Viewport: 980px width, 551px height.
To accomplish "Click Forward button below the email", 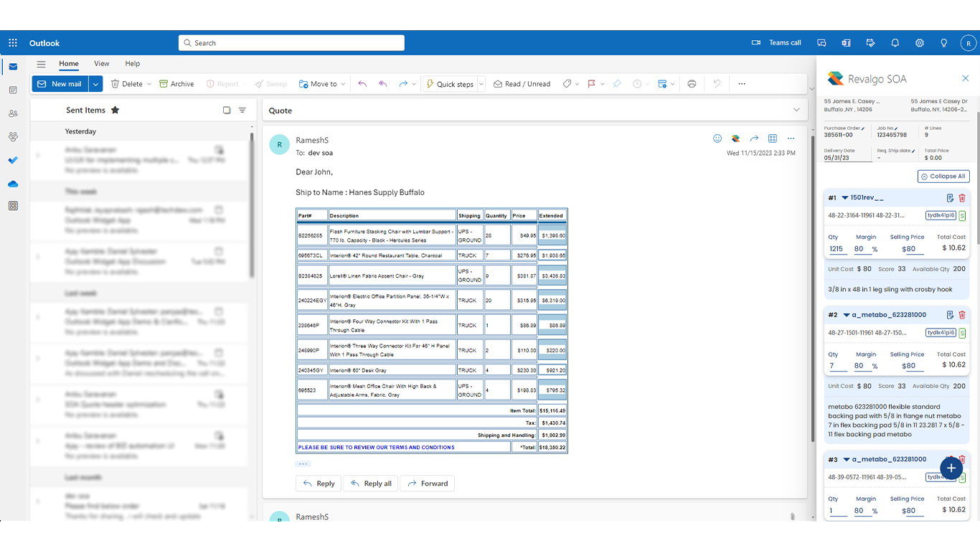I will pyautogui.click(x=427, y=484).
